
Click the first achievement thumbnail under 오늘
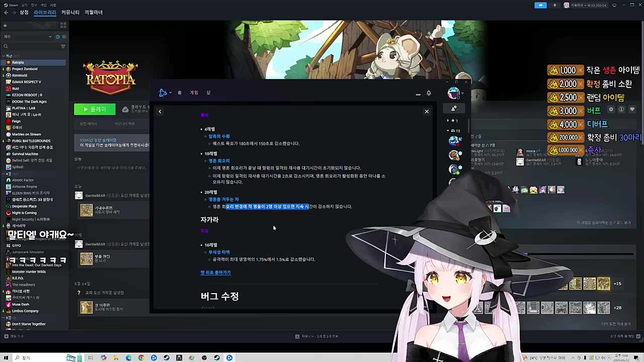tap(87, 210)
